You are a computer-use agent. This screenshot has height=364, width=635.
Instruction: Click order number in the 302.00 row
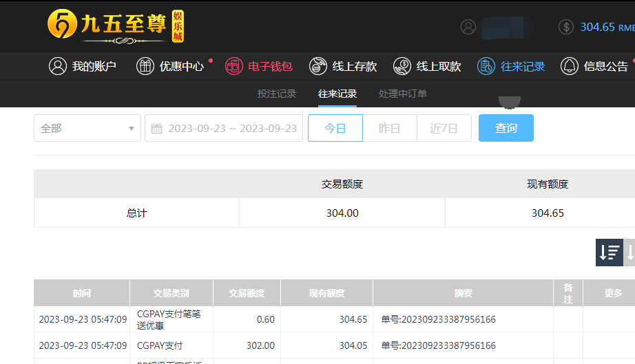pos(438,346)
